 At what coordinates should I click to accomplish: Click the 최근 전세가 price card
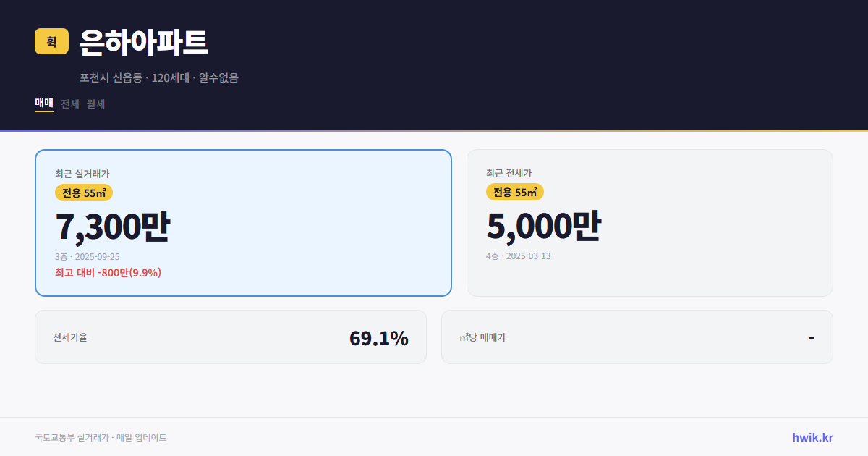point(650,222)
